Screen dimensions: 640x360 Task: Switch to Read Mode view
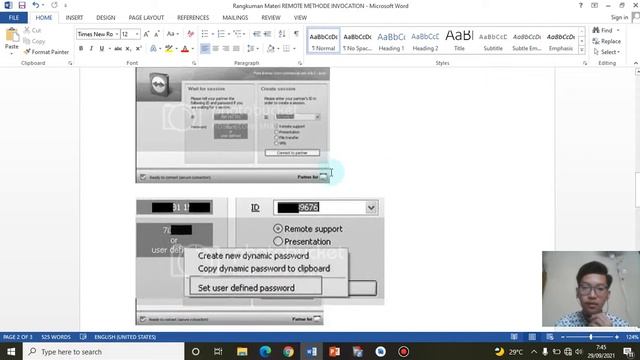point(514,337)
